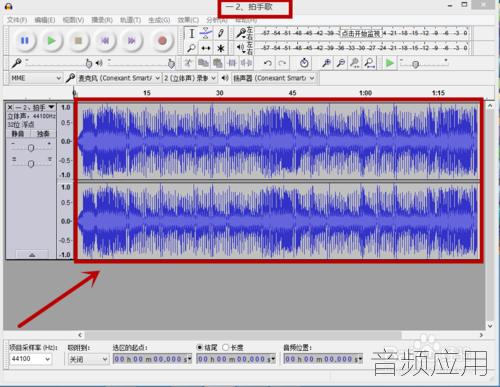Viewport: 500px width, 387px height.
Task: Select the Time Shift arrows tool
Action: [206, 48]
